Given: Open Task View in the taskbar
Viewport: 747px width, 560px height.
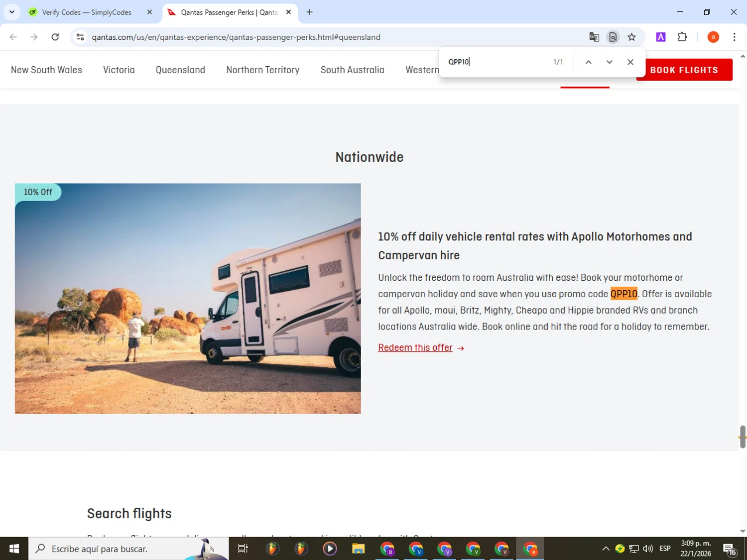Looking at the screenshot, I should pyautogui.click(x=243, y=549).
